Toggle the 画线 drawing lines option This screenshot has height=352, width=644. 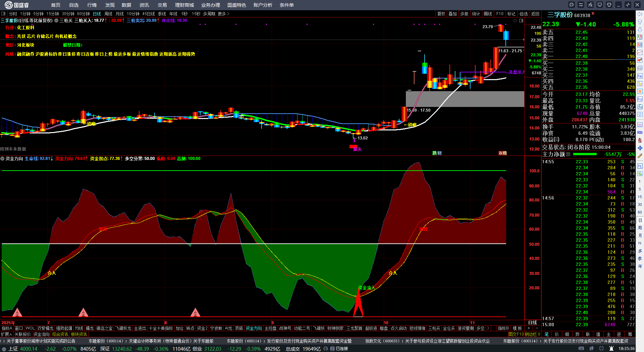pos(488,14)
